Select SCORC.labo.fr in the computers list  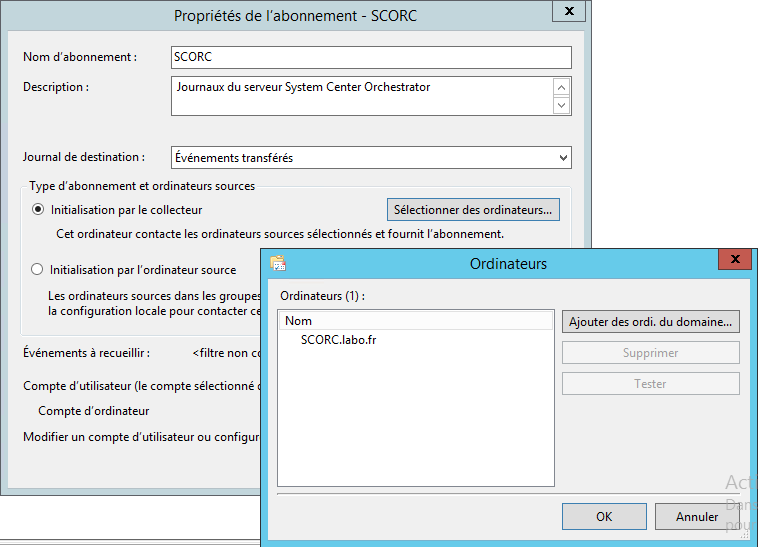coord(338,340)
